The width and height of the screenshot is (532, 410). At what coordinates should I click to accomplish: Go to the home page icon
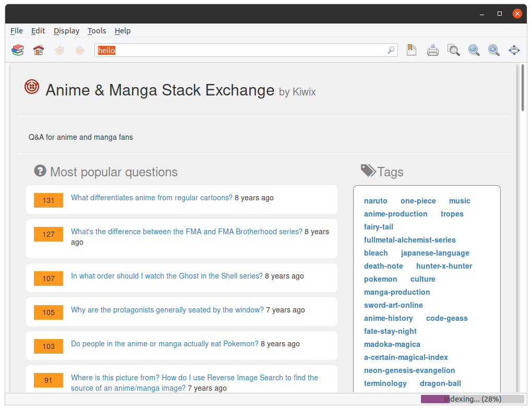(x=39, y=50)
